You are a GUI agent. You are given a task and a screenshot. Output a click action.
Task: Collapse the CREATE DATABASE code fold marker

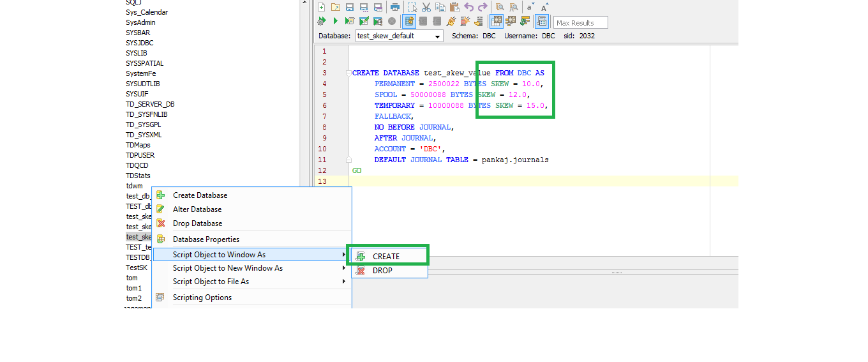[348, 73]
